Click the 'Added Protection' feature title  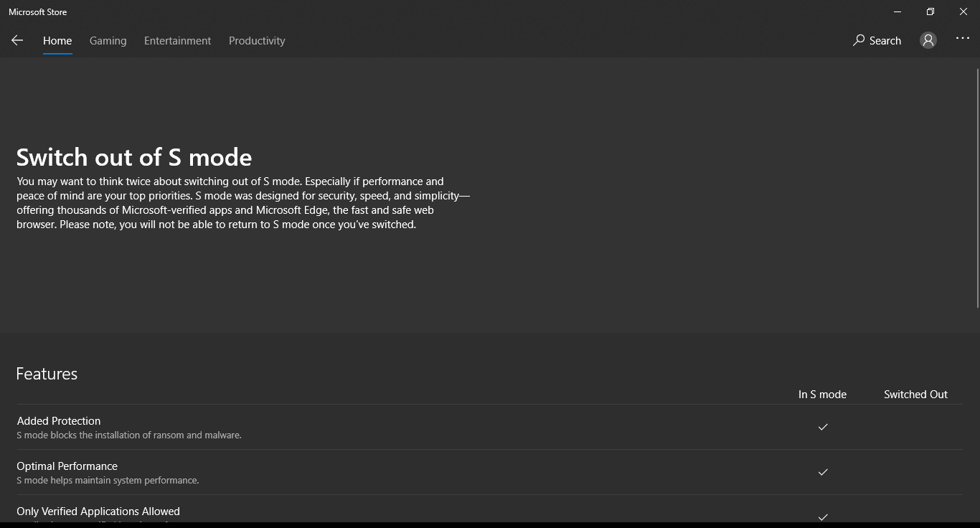59,421
